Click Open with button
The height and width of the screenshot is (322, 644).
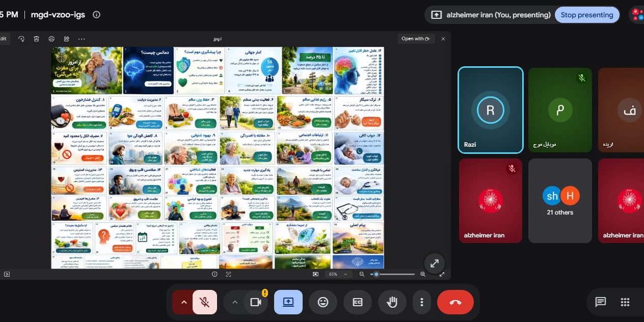416,39
